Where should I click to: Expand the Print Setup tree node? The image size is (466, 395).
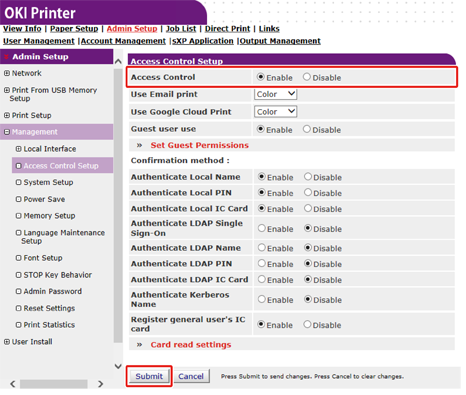(x=7, y=115)
